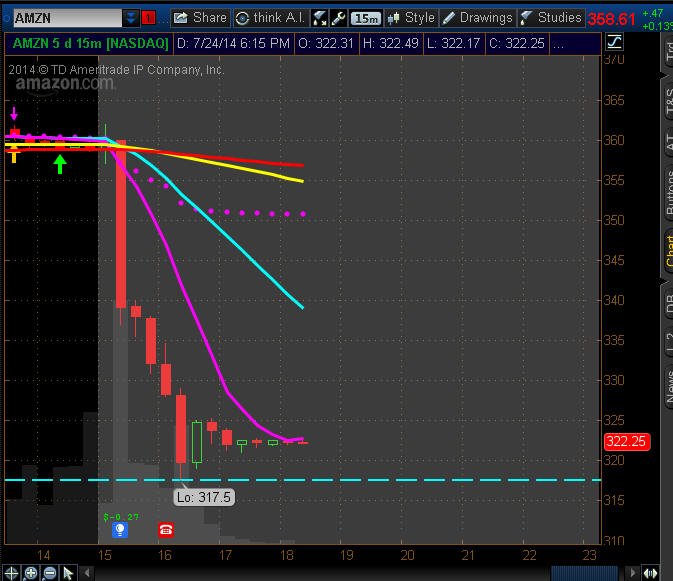Open the think A.I. button
The image size is (673, 581).
[272, 18]
